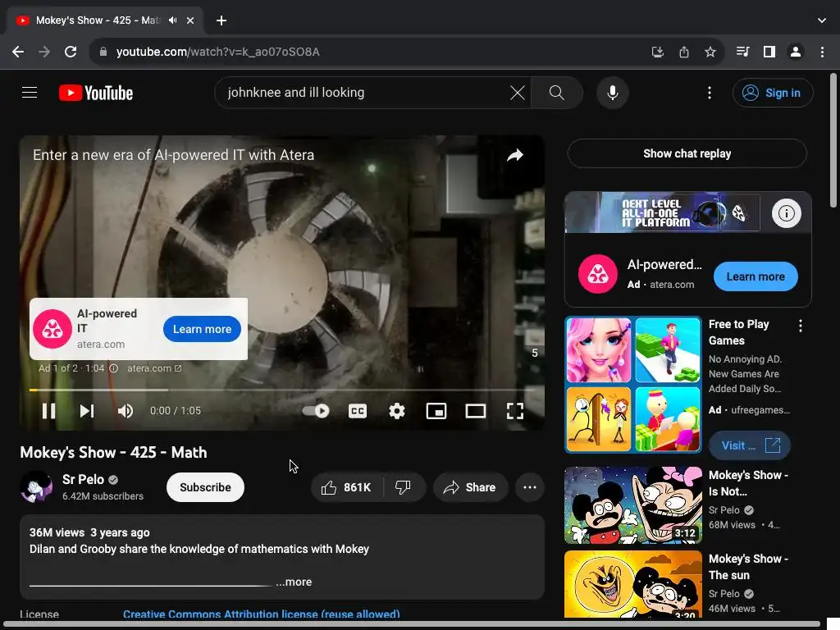
Task: Click the magnifier search button
Action: pyautogui.click(x=557, y=93)
